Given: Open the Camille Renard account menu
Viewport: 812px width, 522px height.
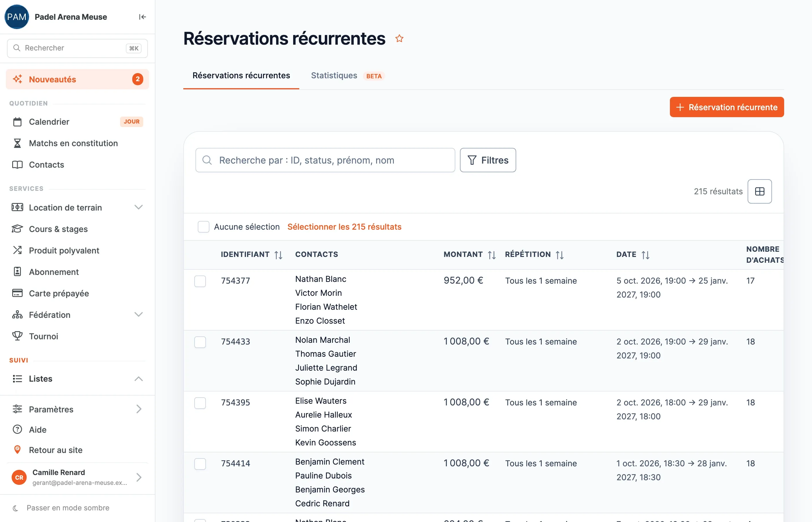Looking at the screenshot, I should [x=77, y=477].
